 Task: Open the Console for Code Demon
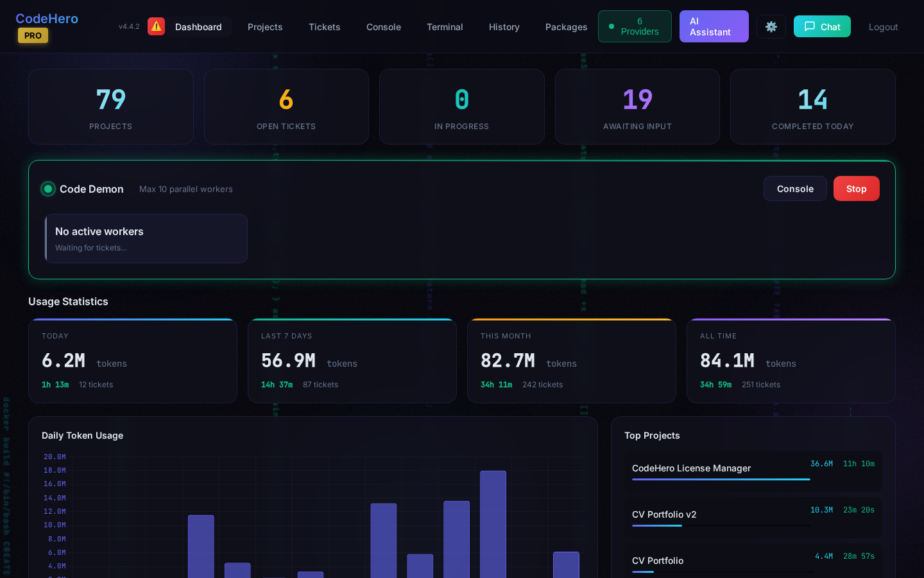pyautogui.click(x=795, y=188)
